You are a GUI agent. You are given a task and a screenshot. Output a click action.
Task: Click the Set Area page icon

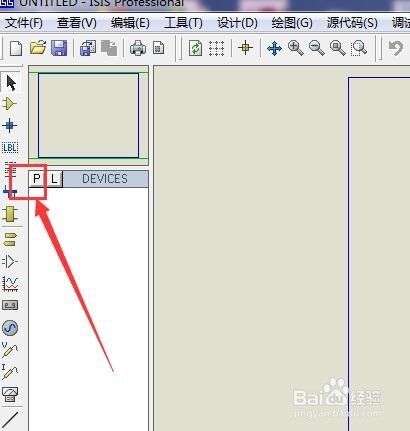click(159, 48)
